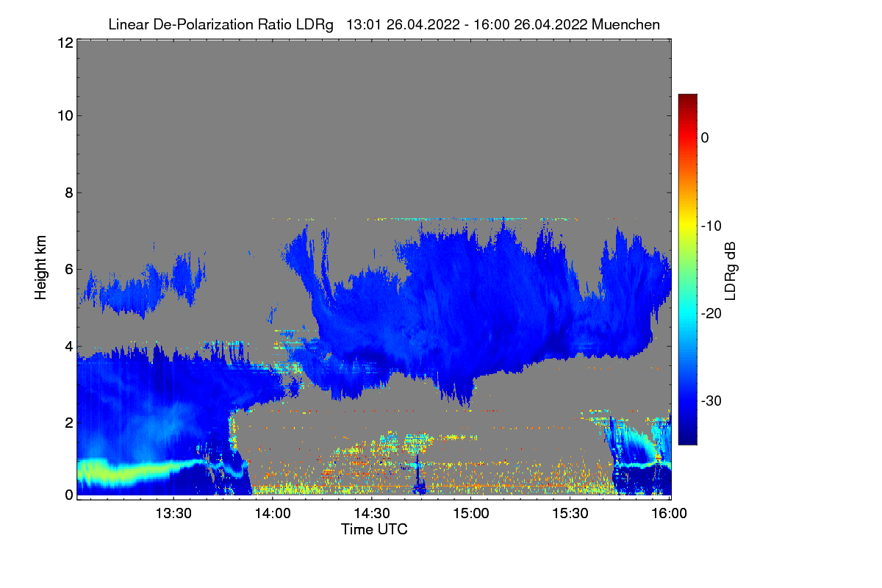Click the height tick label '8'
Screen dimensions: 882x588
68,193
